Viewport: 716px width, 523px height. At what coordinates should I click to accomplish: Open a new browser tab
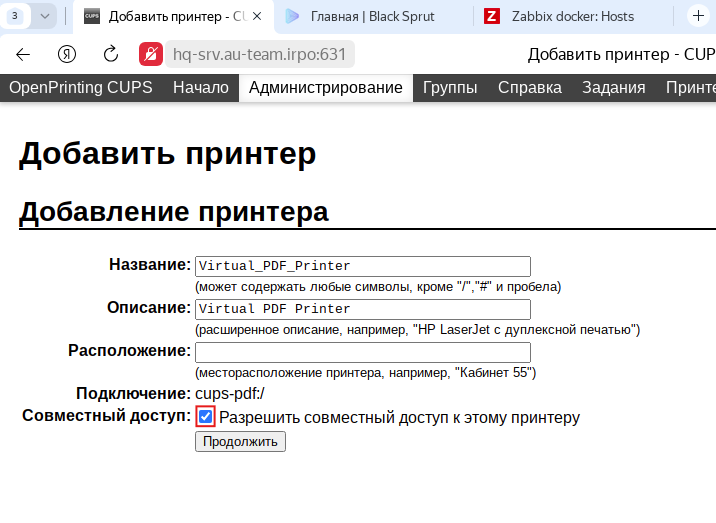pyautogui.click(x=698, y=16)
